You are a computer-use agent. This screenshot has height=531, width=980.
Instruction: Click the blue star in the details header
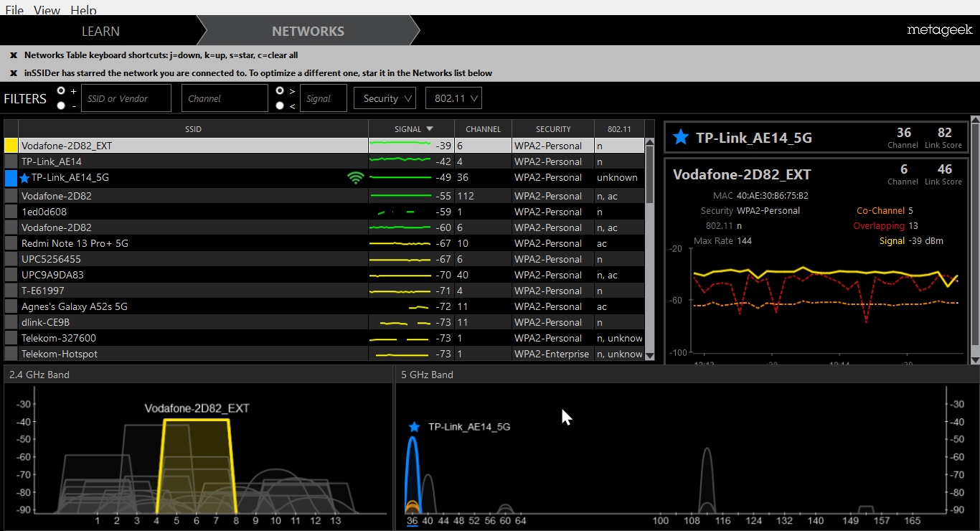tap(680, 137)
